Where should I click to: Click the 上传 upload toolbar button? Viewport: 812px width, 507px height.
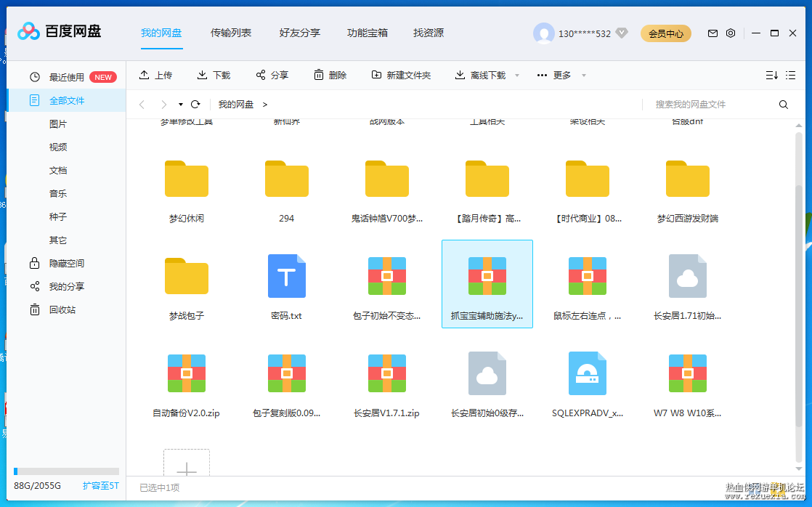point(155,75)
